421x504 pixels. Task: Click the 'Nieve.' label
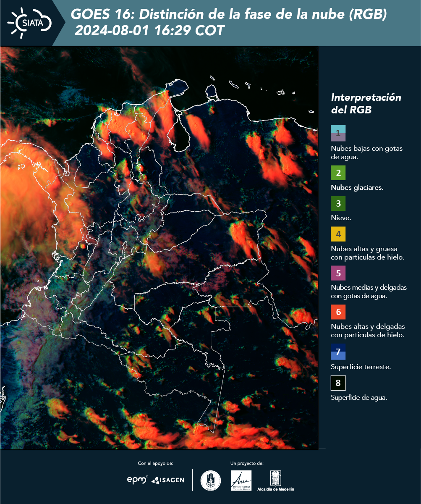[x=341, y=218]
